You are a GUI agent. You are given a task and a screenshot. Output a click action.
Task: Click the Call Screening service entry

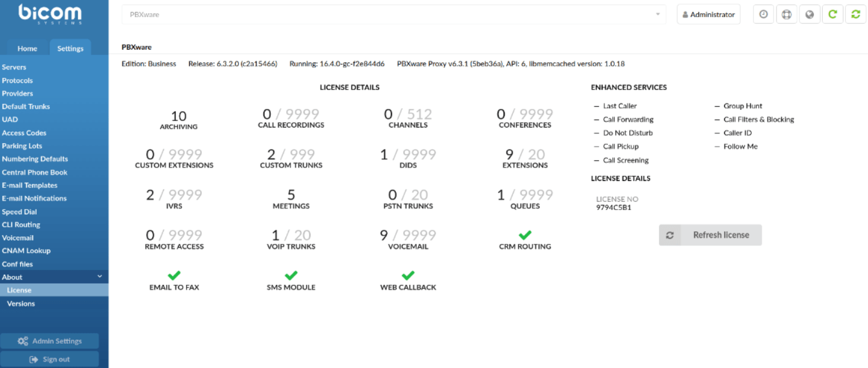click(626, 160)
